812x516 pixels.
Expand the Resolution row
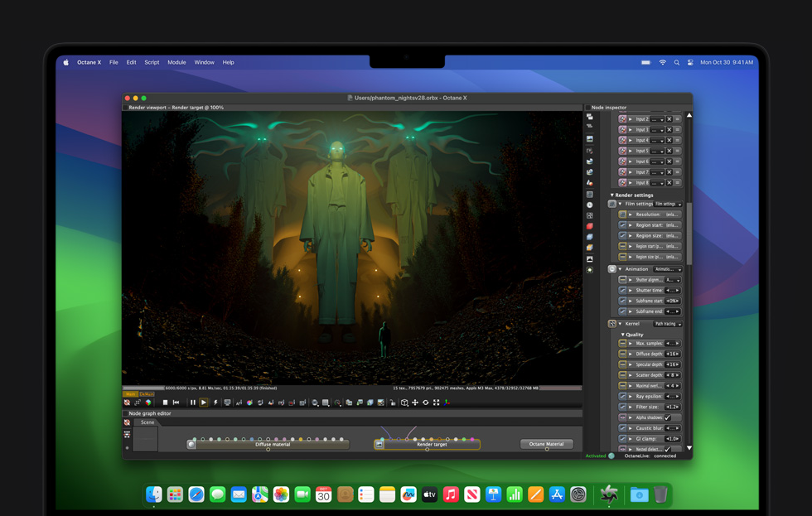click(631, 215)
